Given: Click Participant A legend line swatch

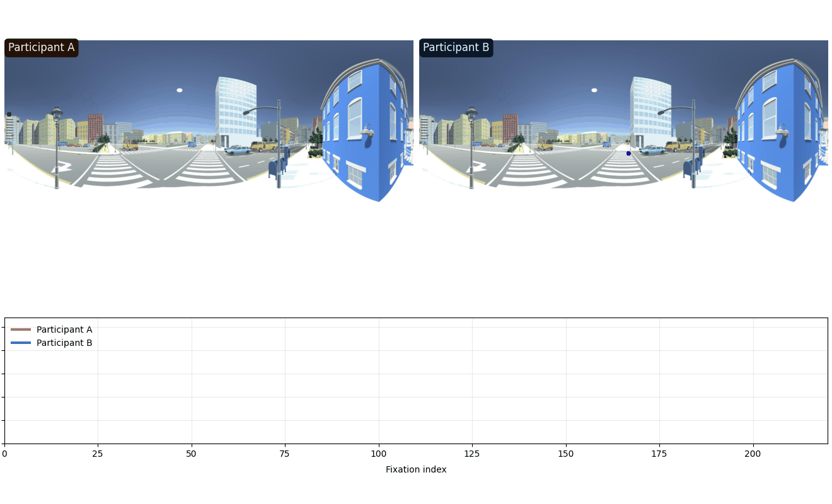Looking at the screenshot, I should 21,329.
